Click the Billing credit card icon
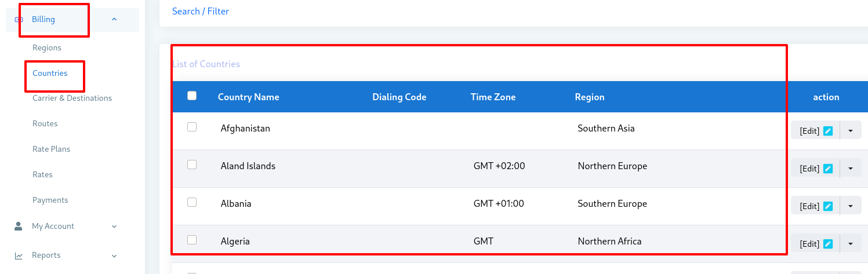The image size is (868, 274). [19, 20]
